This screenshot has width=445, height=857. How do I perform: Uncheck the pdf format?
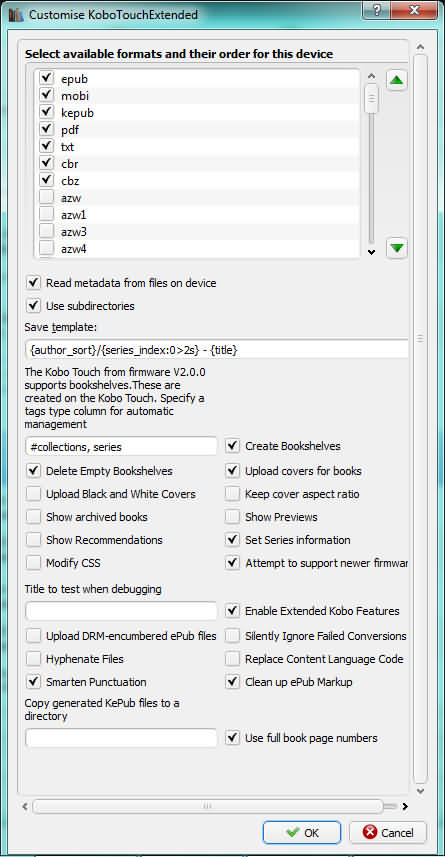coord(46,130)
